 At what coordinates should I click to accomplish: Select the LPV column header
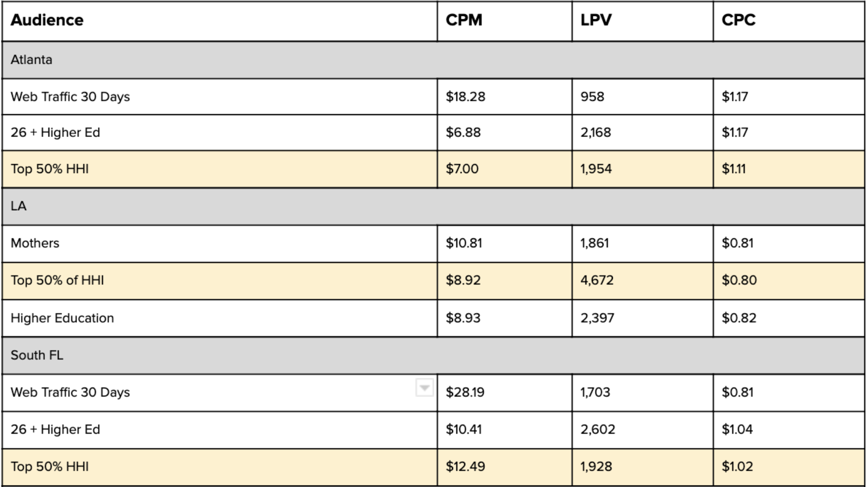click(596, 20)
